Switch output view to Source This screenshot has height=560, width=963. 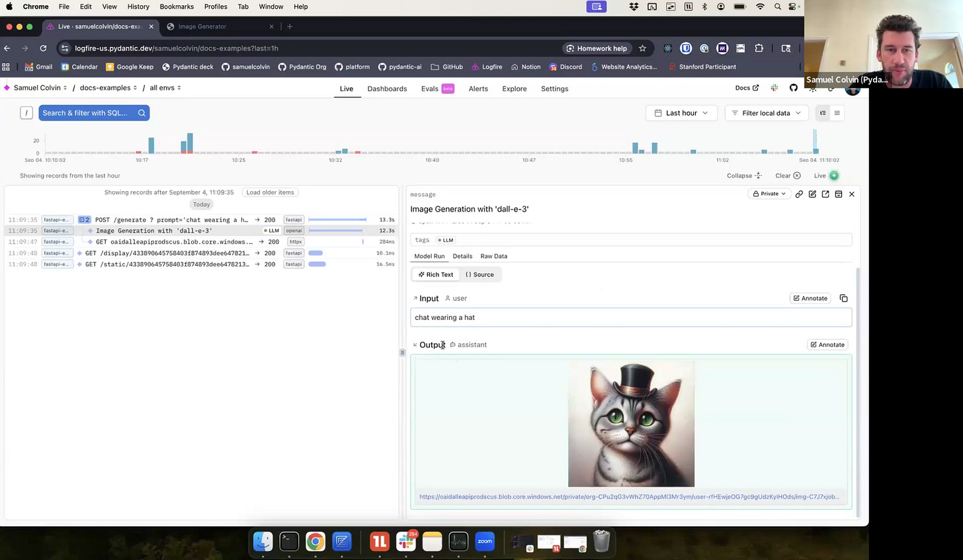tap(480, 274)
